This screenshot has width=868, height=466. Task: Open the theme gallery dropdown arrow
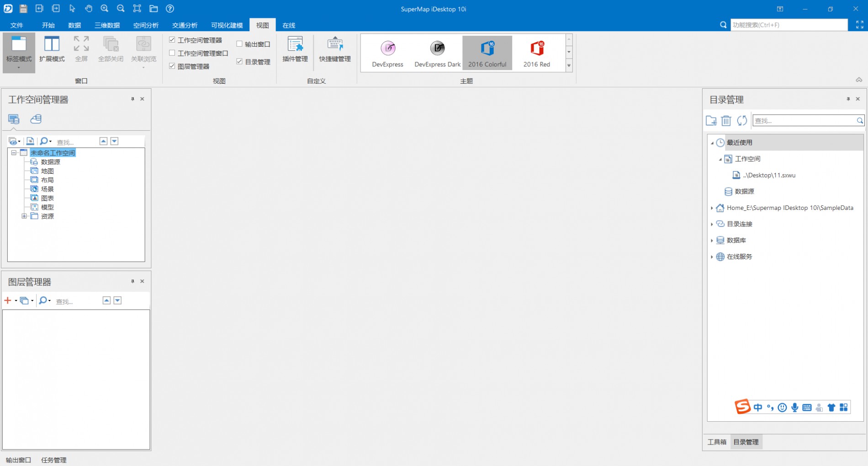click(x=569, y=66)
